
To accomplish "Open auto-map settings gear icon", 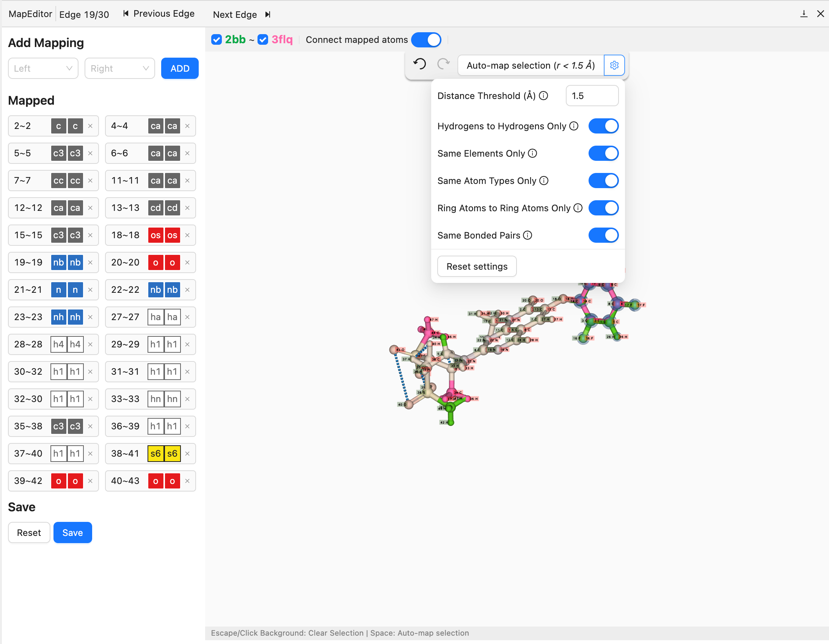I will click(x=614, y=65).
